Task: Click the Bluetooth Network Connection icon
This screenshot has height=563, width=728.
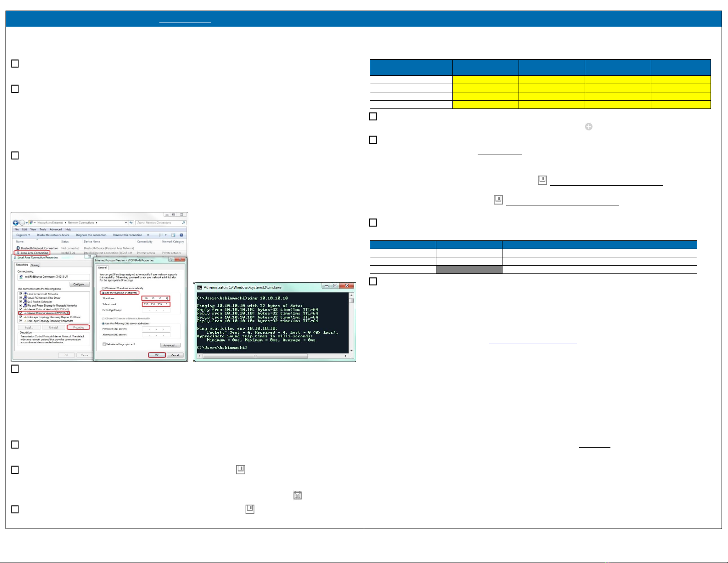Action: point(18,248)
